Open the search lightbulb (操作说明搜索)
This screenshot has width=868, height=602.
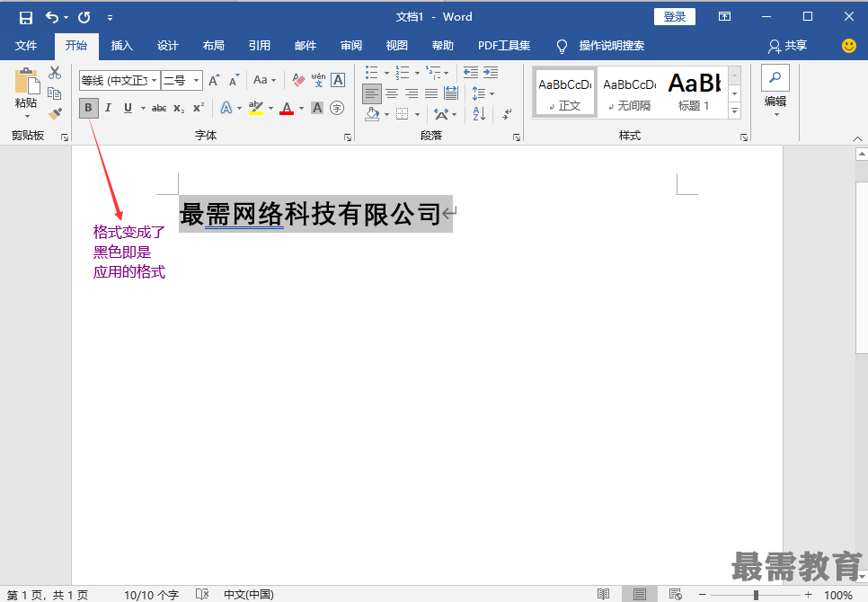[x=562, y=47]
